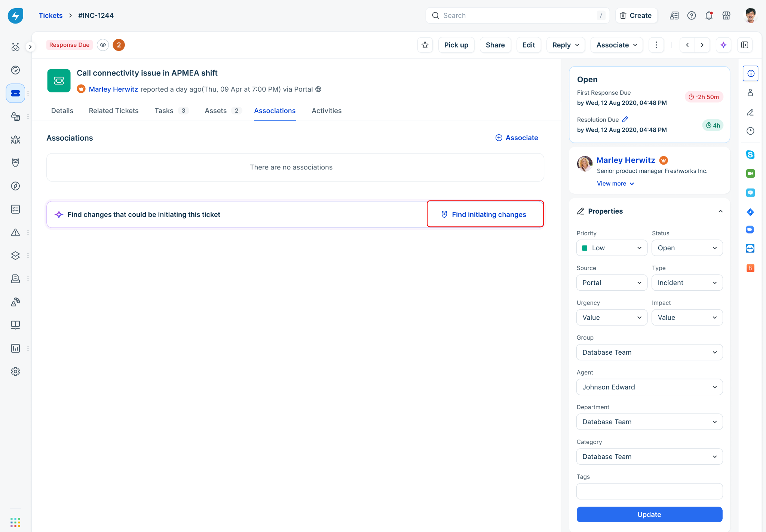Viewport: 766px width, 532px height.
Task: Select the Associations tab
Action: point(275,111)
